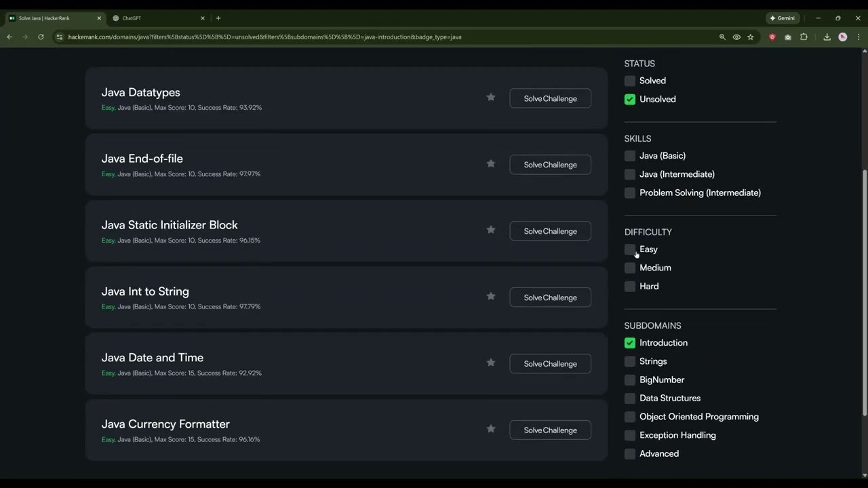This screenshot has width=868, height=488.
Task: Close the Solve Java HackerRank tab
Action: click(x=99, y=18)
